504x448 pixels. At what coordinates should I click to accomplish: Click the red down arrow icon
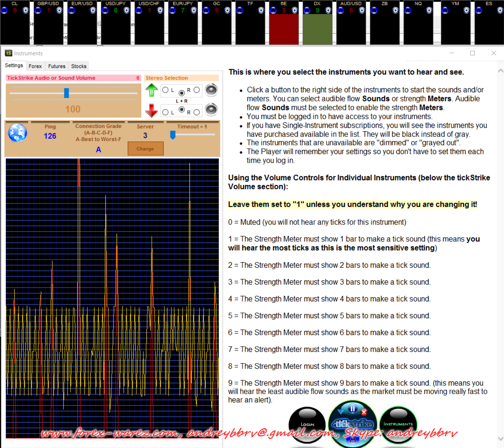click(152, 110)
